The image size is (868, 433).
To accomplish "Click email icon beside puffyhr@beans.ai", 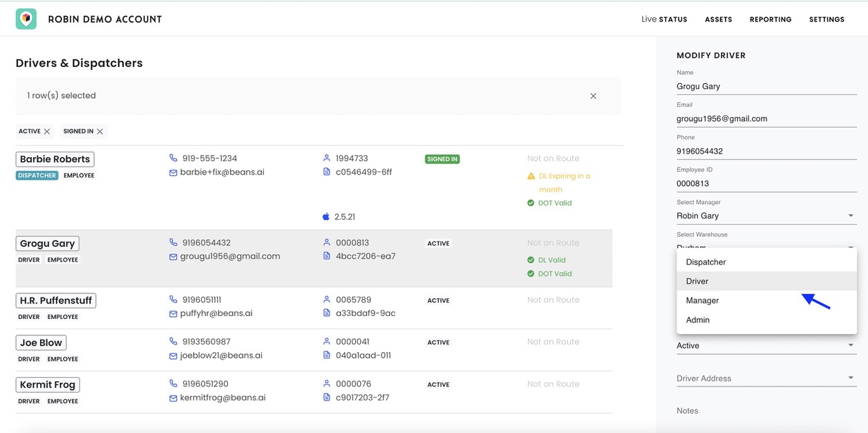I will [173, 313].
